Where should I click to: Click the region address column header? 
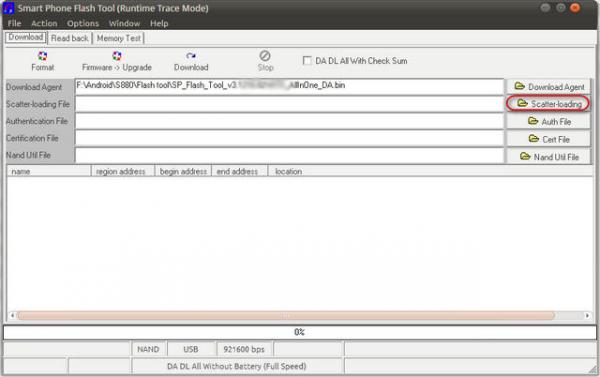[122, 171]
